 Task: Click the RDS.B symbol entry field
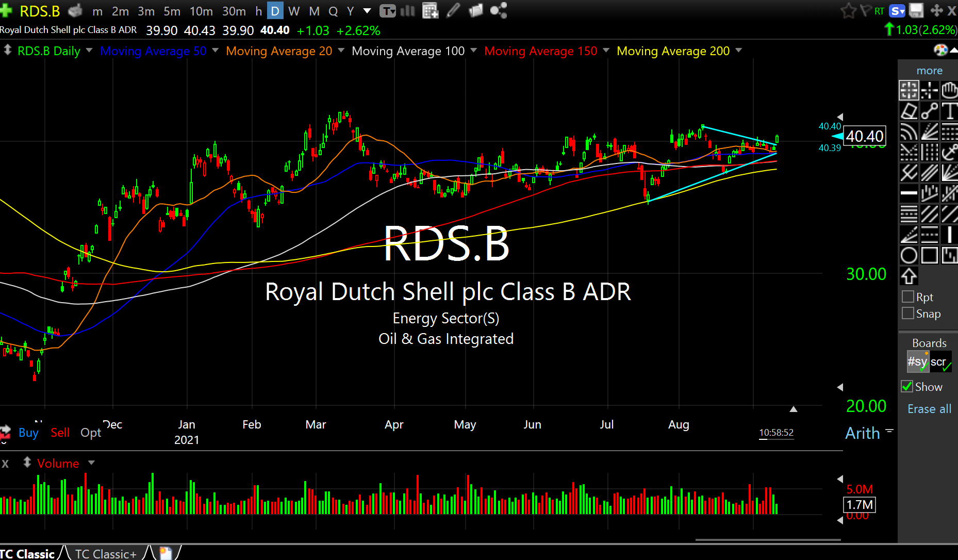click(40, 11)
